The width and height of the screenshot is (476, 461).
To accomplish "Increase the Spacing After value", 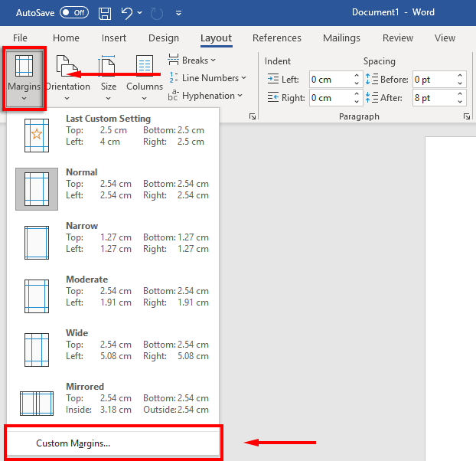I will [461, 94].
